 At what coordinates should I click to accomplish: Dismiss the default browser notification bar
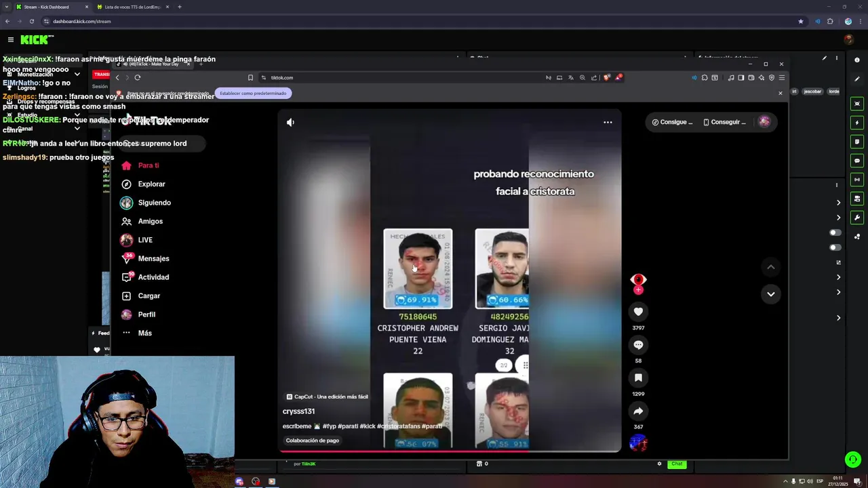click(x=780, y=93)
